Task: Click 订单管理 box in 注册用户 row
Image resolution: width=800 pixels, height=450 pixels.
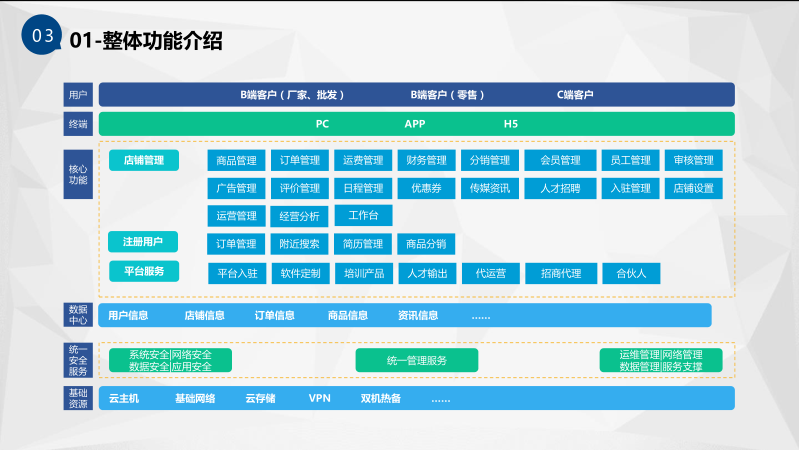Action: 236,244
